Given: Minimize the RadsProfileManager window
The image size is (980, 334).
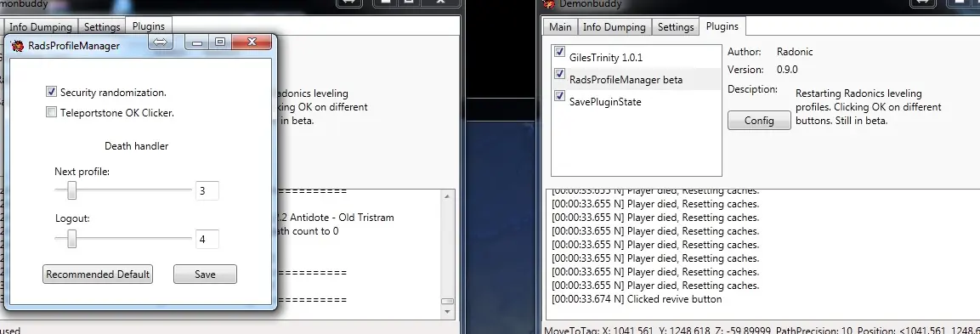Looking at the screenshot, I should (197, 42).
